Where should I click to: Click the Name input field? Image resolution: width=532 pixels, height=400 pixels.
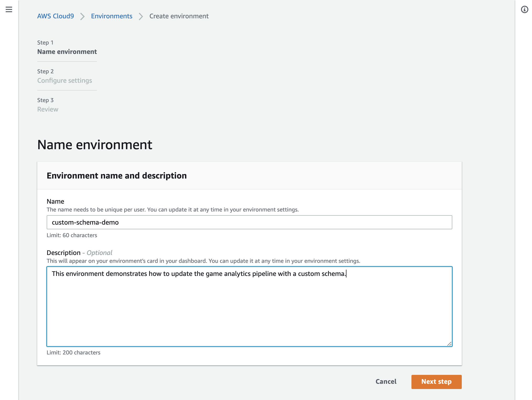click(x=249, y=222)
